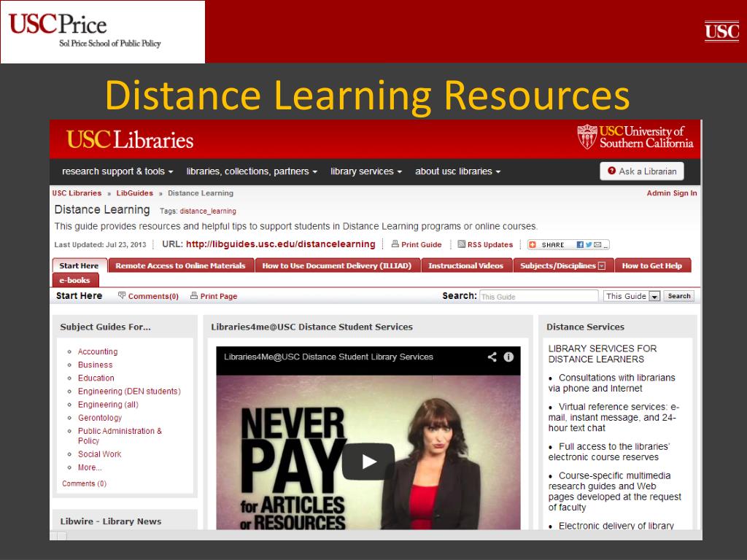Open library services menu
747x560 pixels.
point(366,171)
